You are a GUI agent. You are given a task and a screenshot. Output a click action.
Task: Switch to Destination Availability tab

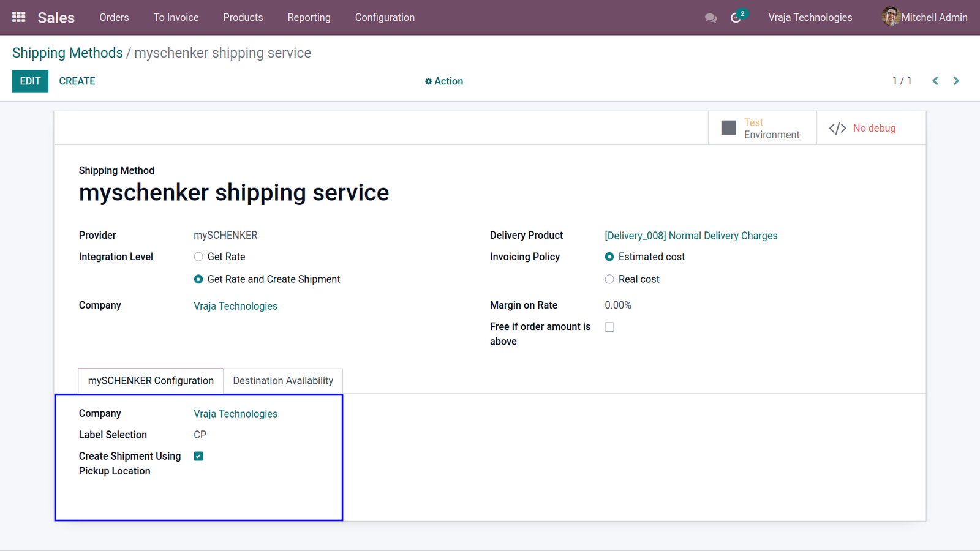click(x=283, y=381)
